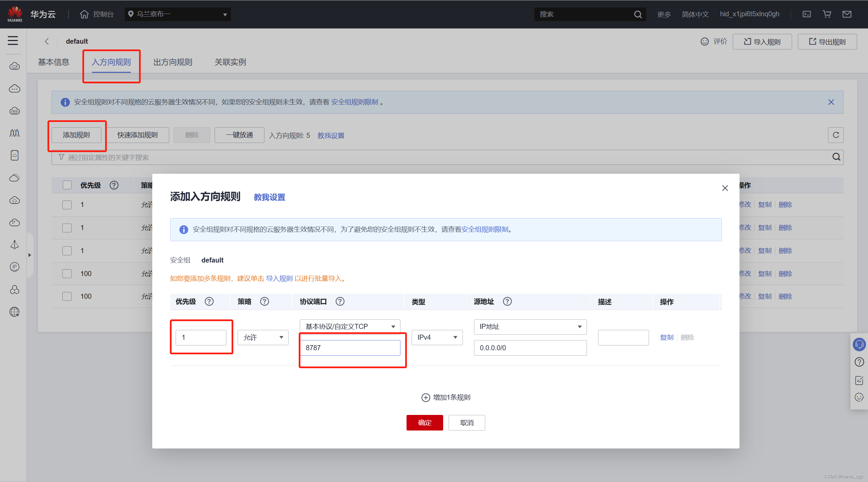Click the help icon next to 策略

(x=264, y=301)
